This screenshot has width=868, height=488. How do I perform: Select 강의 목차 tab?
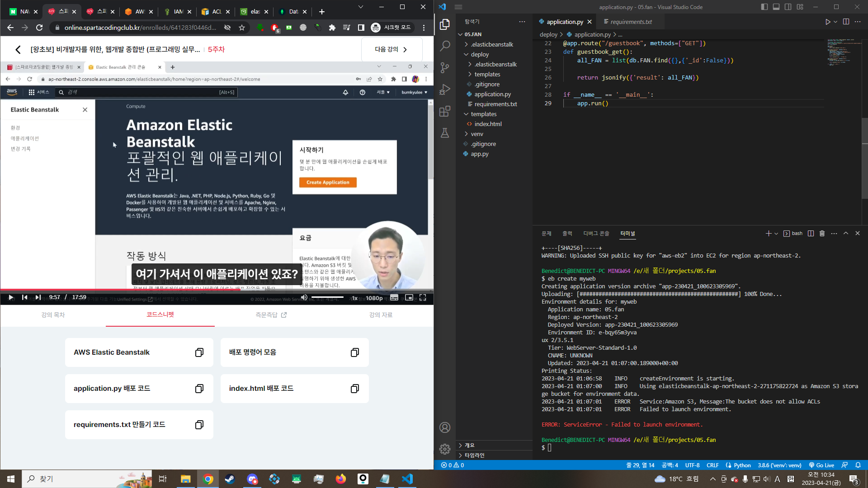(53, 315)
